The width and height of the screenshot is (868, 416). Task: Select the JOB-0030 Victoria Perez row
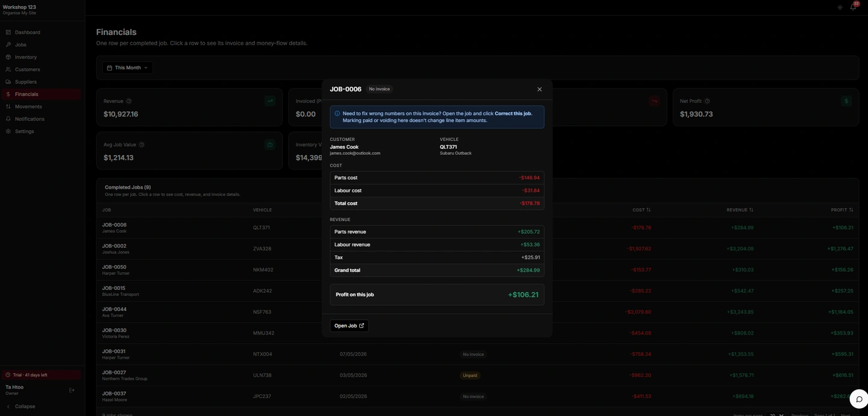click(x=477, y=333)
